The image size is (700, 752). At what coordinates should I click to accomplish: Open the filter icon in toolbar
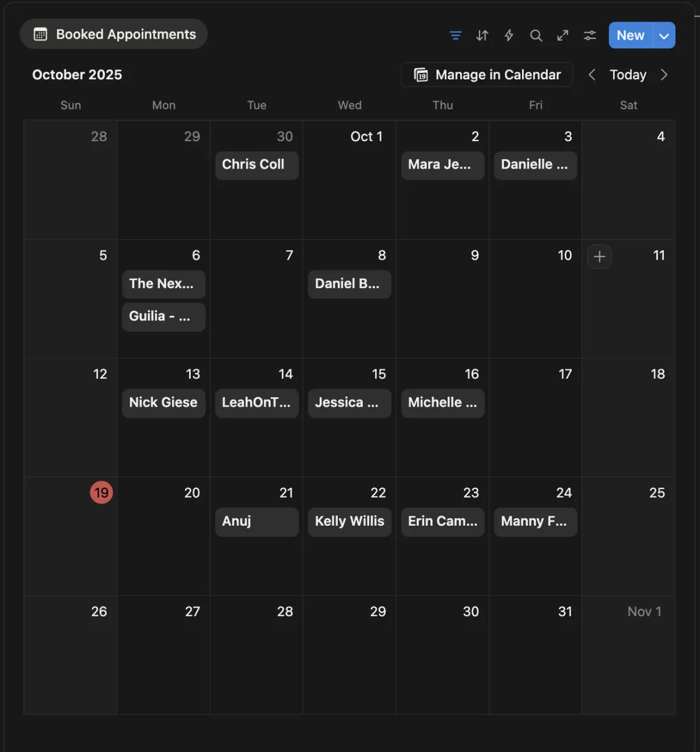pos(456,36)
